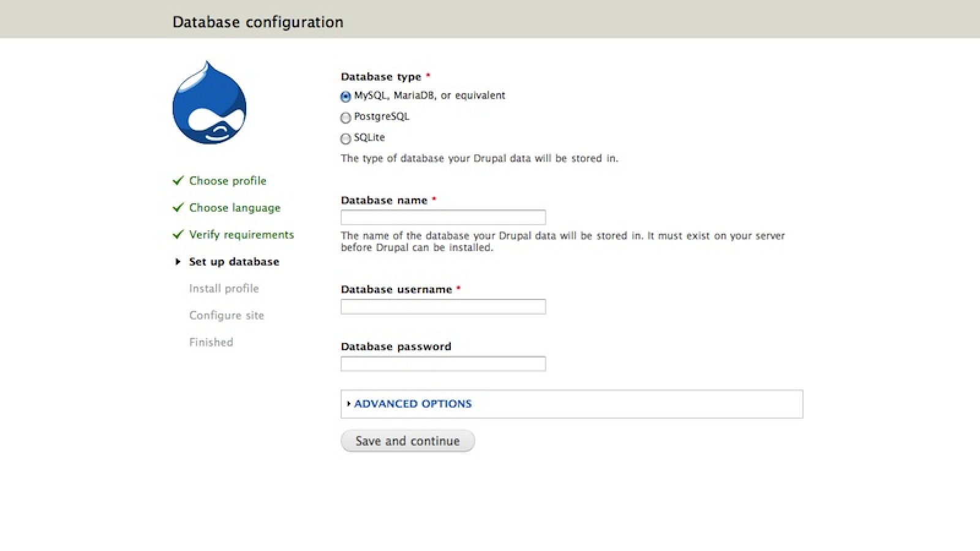Select MySQL, MariaDB, or equivalent radio button
The width and height of the screenshot is (980, 551).
click(x=345, y=97)
